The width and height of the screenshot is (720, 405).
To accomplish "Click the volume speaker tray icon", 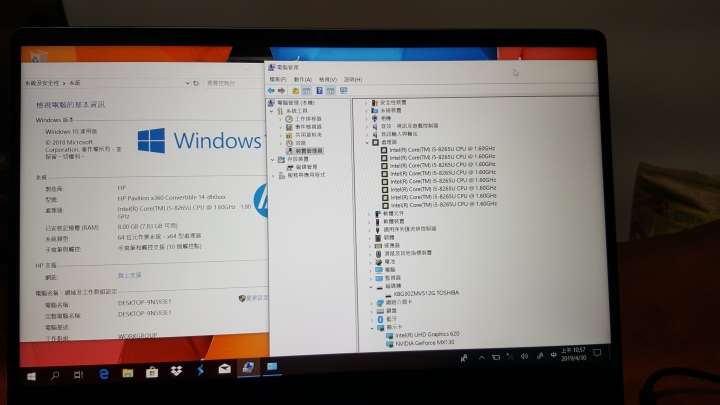I will pyautogui.click(x=524, y=356).
